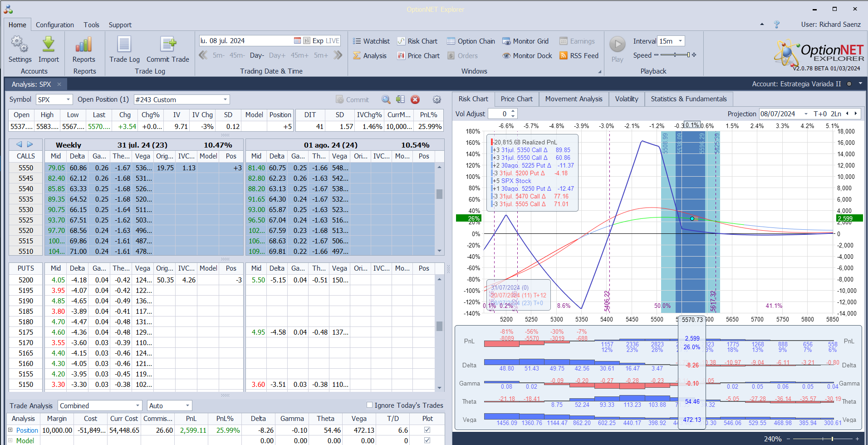Step back one day with Day-
The height and width of the screenshot is (445, 868).
(257, 55)
